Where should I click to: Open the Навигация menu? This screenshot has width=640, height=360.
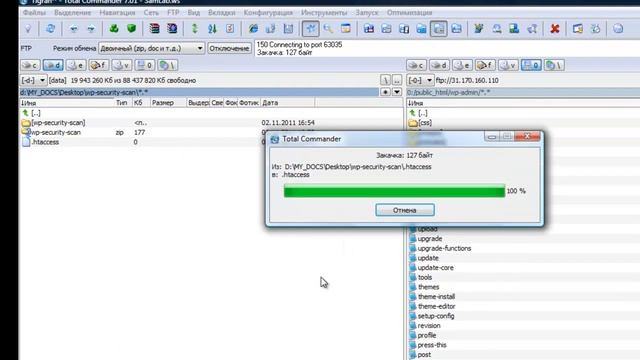pyautogui.click(x=117, y=13)
